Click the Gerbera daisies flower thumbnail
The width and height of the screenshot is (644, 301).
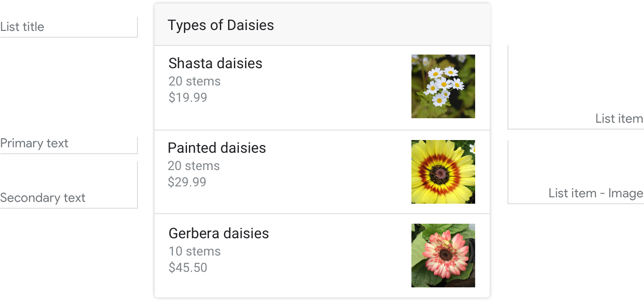pos(443,256)
